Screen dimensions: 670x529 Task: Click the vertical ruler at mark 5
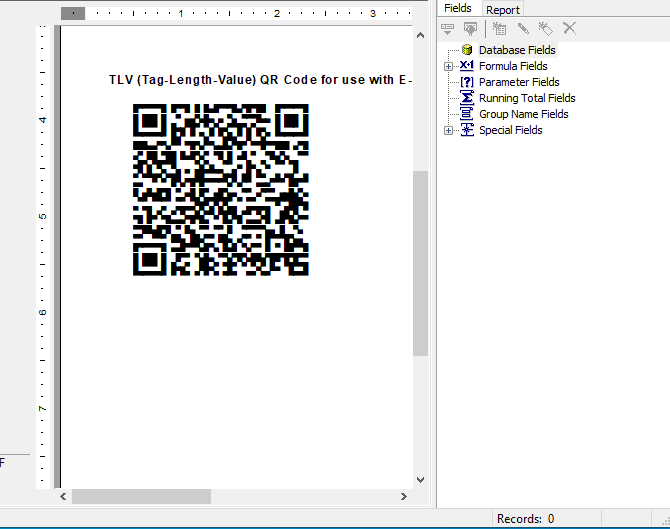coord(42,216)
